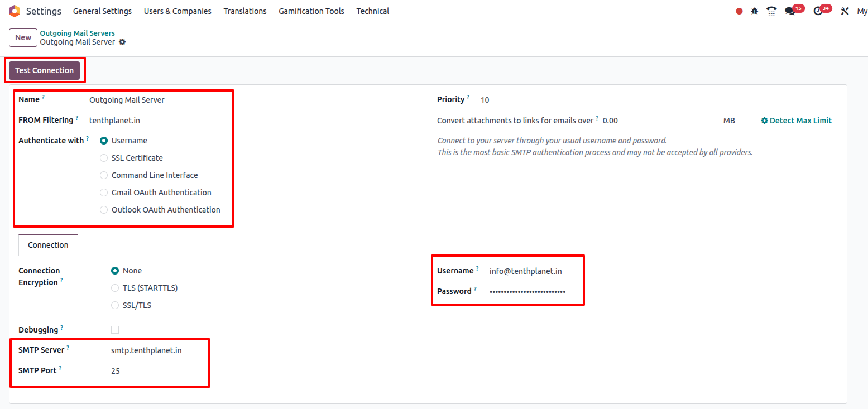
Task: Open the VoIP phone icon
Action: click(x=771, y=11)
